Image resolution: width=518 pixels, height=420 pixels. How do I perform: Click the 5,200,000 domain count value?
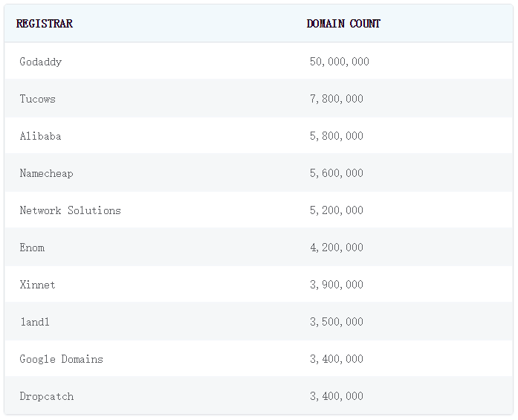click(336, 210)
